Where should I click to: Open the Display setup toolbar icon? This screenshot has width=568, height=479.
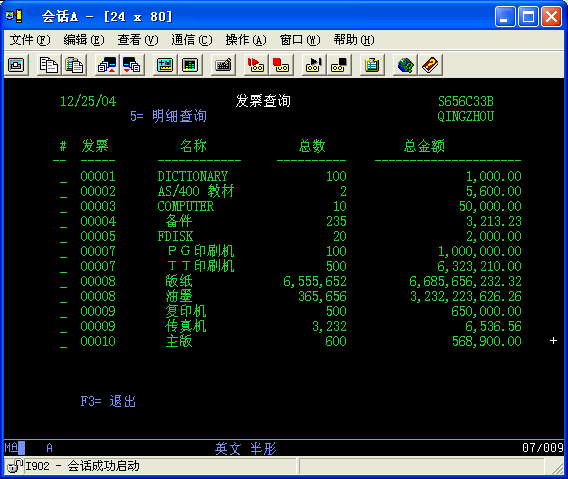click(165, 65)
